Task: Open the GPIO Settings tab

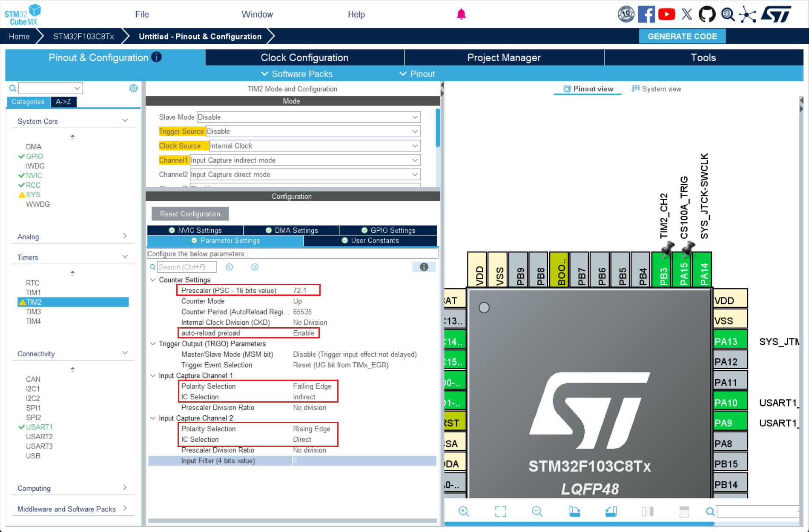Action: [x=388, y=230]
